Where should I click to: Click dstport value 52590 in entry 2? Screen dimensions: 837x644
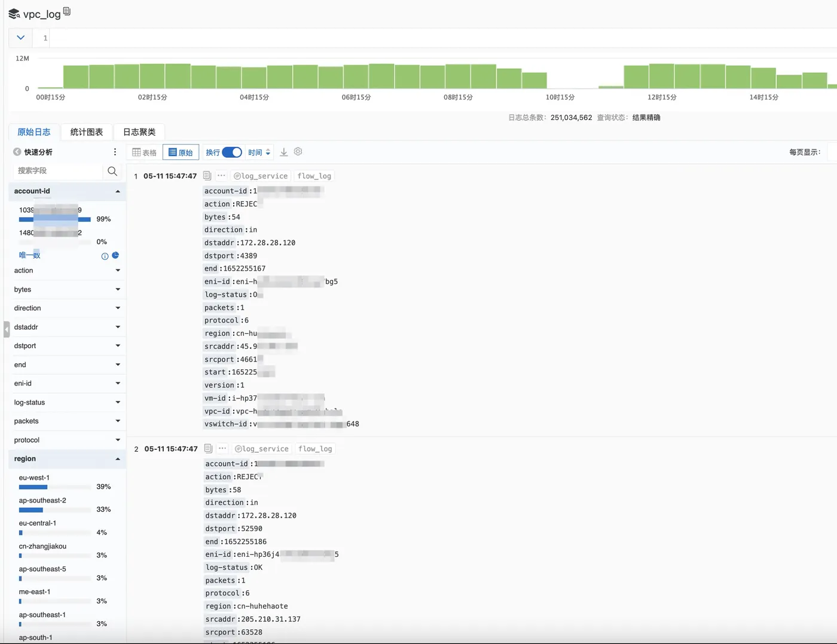[251, 529]
